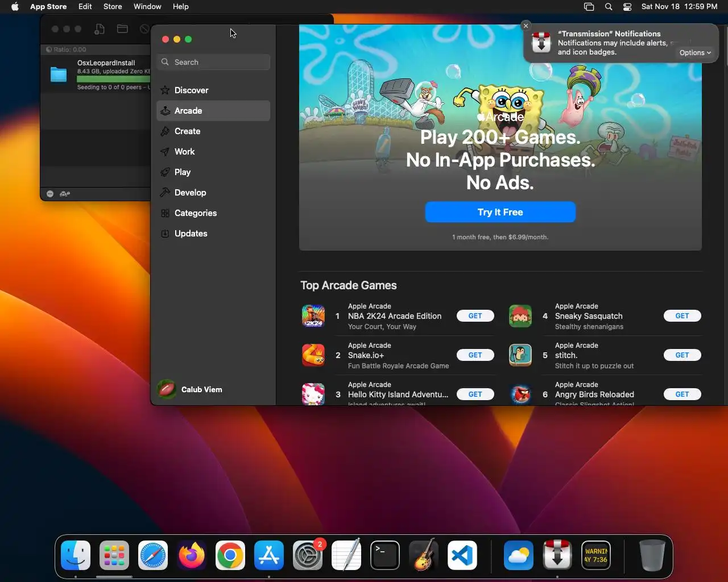Open the Store menu
728x582 pixels.
pyautogui.click(x=113, y=7)
